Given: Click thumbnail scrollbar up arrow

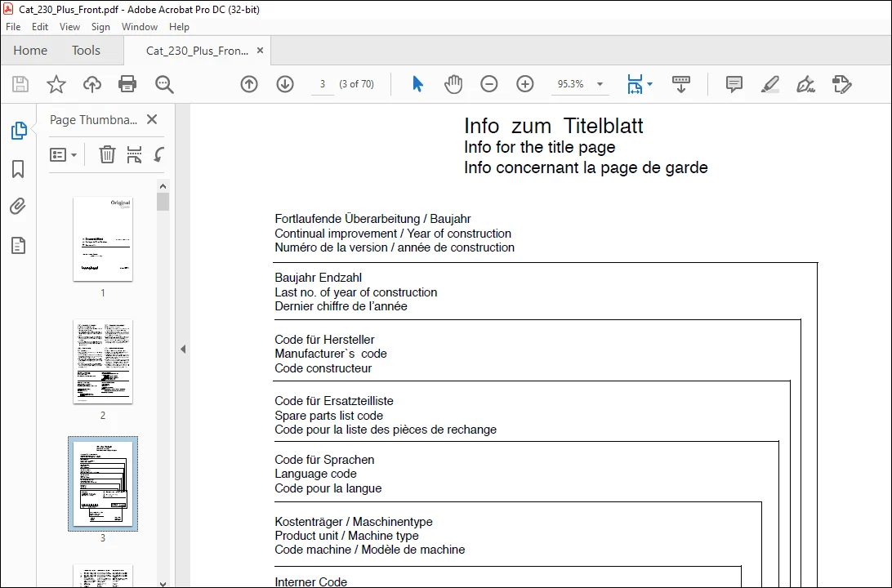Looking at the screenshot, I should [x=163, y=186].
